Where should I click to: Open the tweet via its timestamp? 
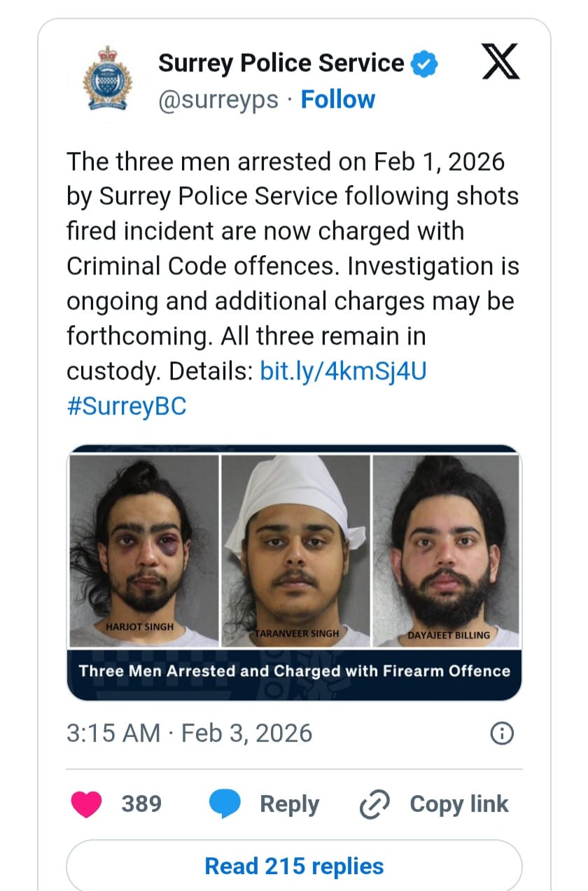(x=190, y=733)
